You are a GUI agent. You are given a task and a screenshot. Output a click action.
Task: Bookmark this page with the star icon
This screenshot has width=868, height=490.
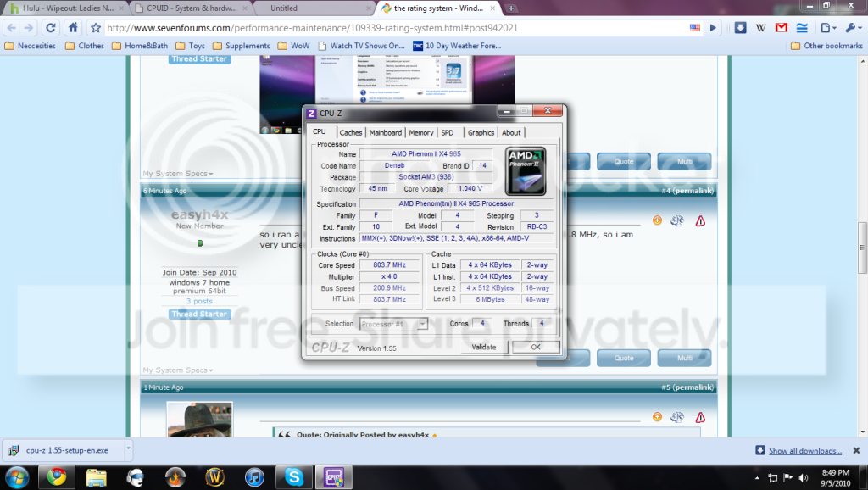[x=96, y=28]
